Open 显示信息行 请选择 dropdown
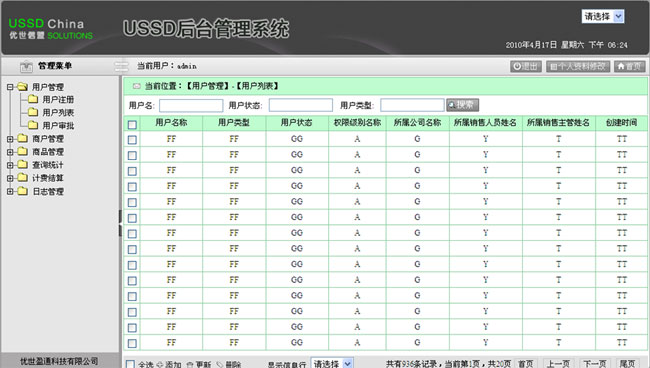The width and height of the screenshot is (650, 368). pyautogui.click(x=332, y=363)
